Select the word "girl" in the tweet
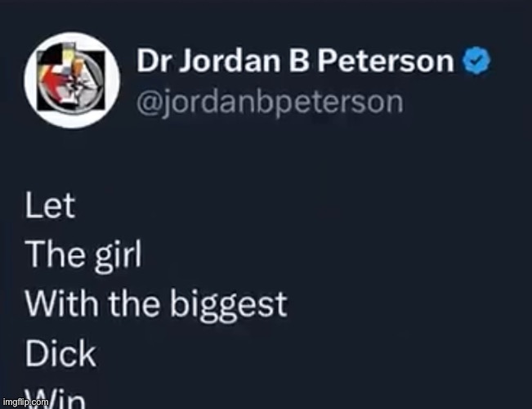 [118, 257]
